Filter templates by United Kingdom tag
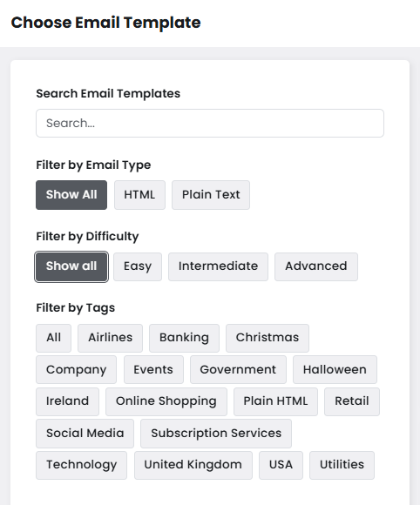The image size is (420, 505). 193,465
